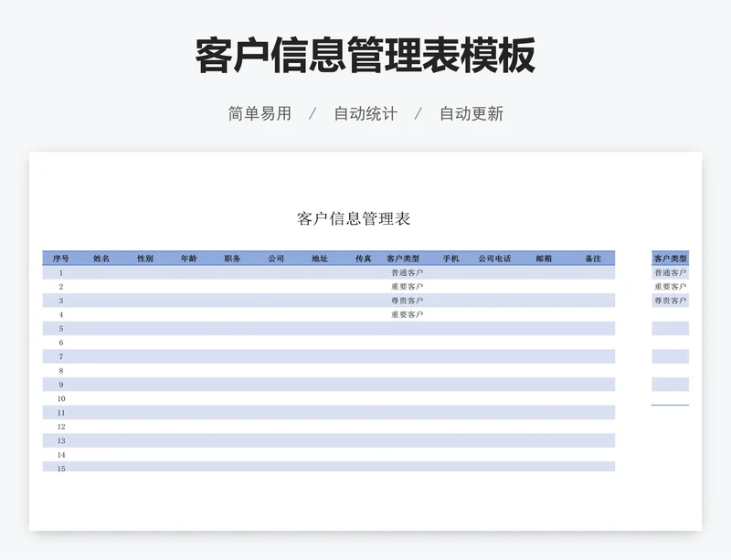Click 客户类型 header in the right-side list
Viewport: 731px width, 560px height.
tap(670, 259)
